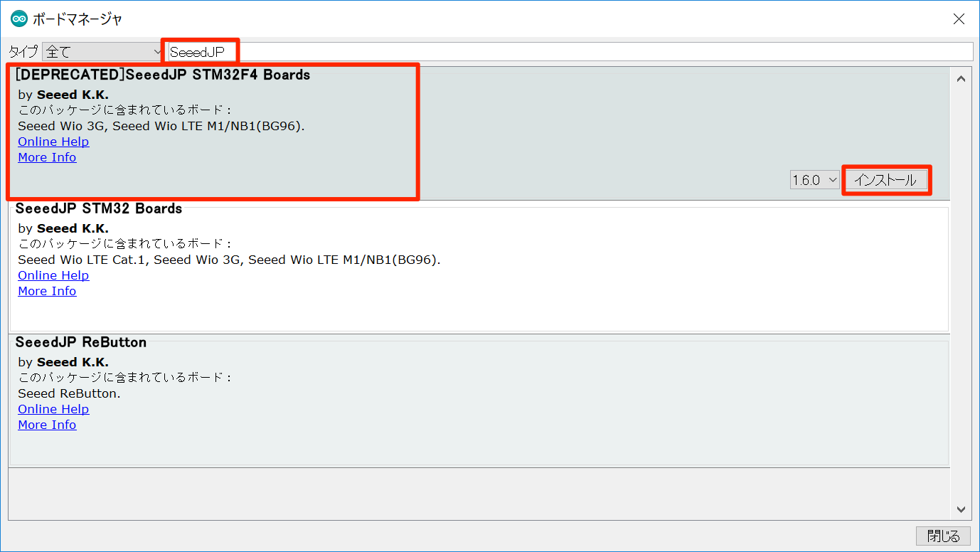Click the text 'Seeed ReButton.'

click(x=69, y=393)
